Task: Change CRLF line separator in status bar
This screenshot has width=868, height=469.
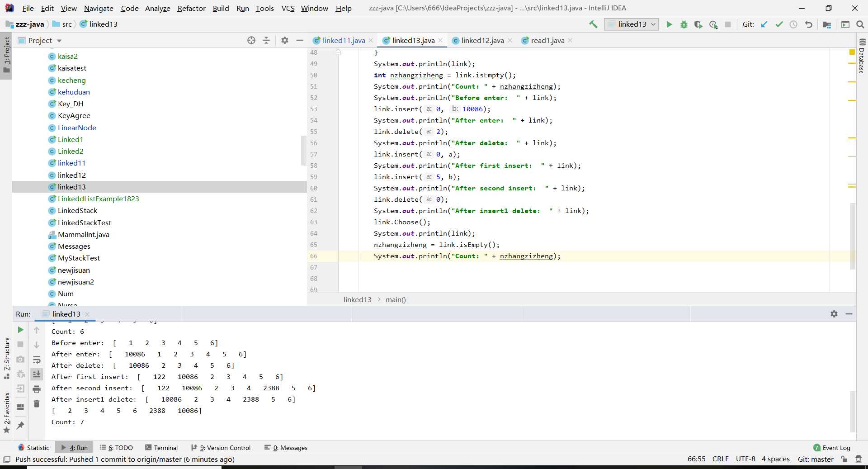Action: [x=720, y=459]
